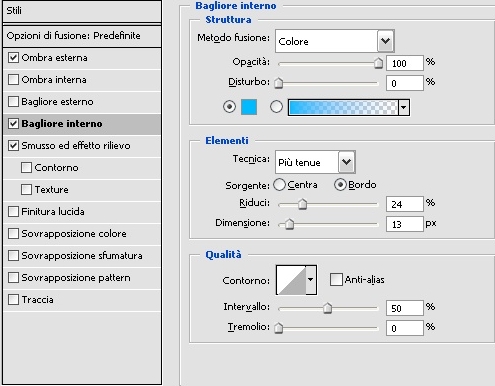Open the Texture sub-style settings
495x386 pixels.
pos(52,190)
